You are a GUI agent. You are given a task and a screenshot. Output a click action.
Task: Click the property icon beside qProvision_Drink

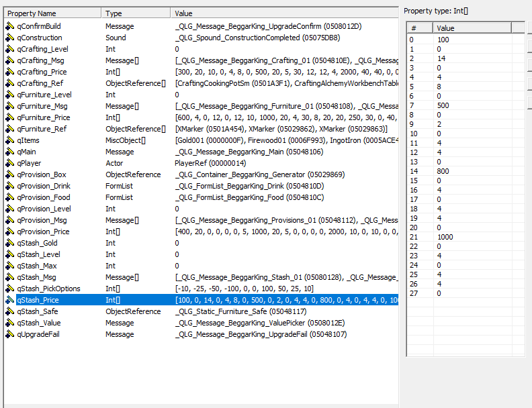pyautogui.click(x=10, y=186)
